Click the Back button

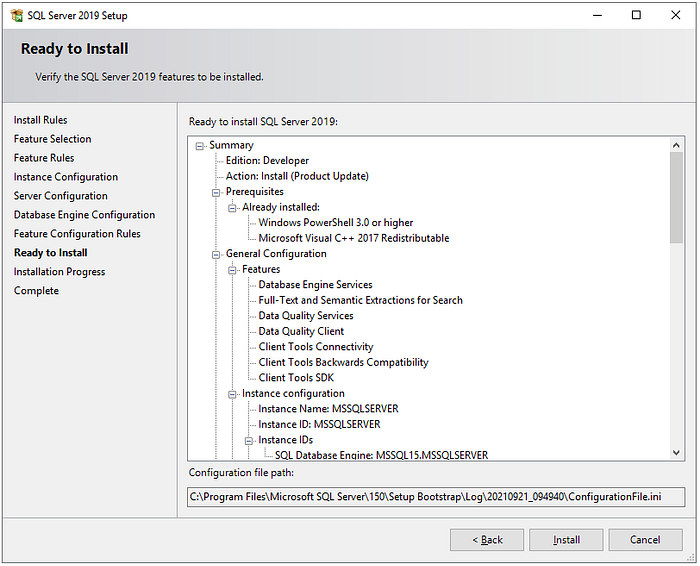pos(487,540)
